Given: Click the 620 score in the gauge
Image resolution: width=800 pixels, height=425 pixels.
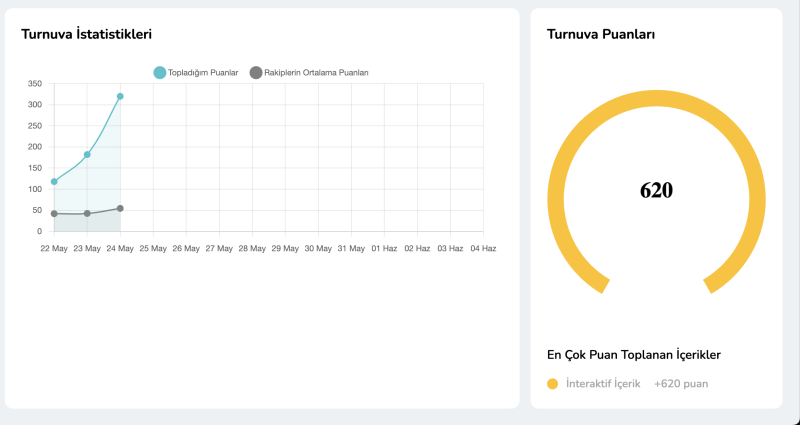Looking at the screenshot, I should [x=656, y=190].
